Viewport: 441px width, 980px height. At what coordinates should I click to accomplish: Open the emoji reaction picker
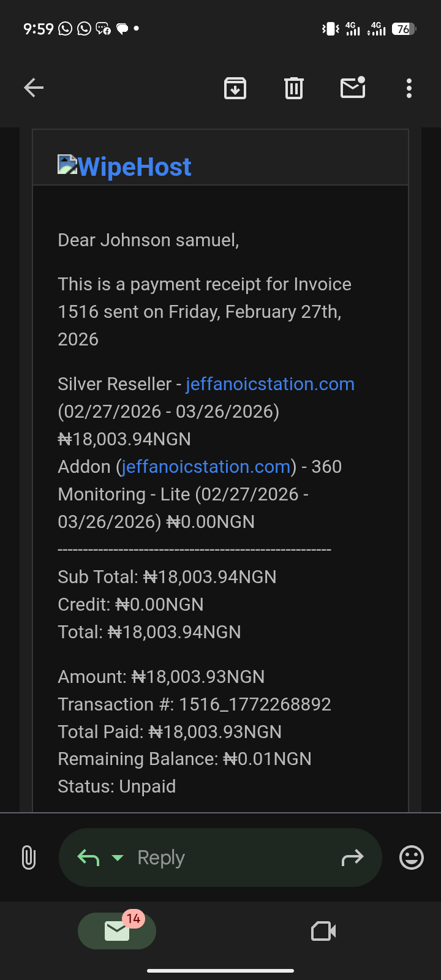pos(412,858)
